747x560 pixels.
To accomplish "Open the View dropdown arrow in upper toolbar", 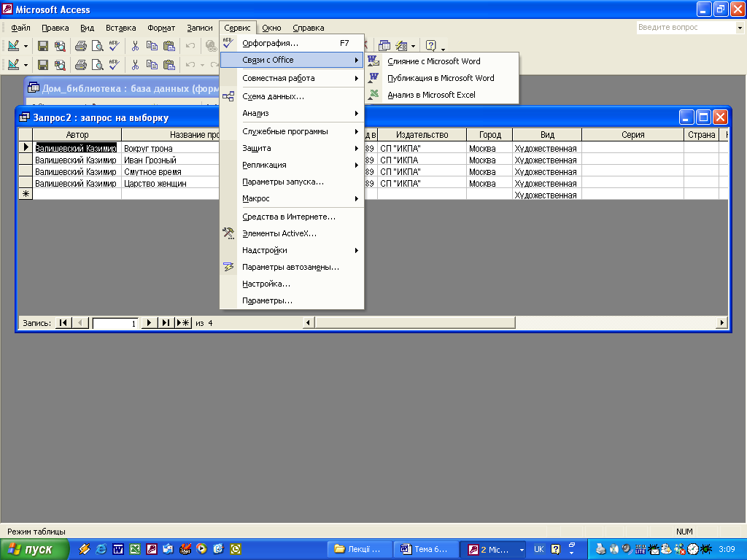I will pyautogui.click(x=26, y=46).
